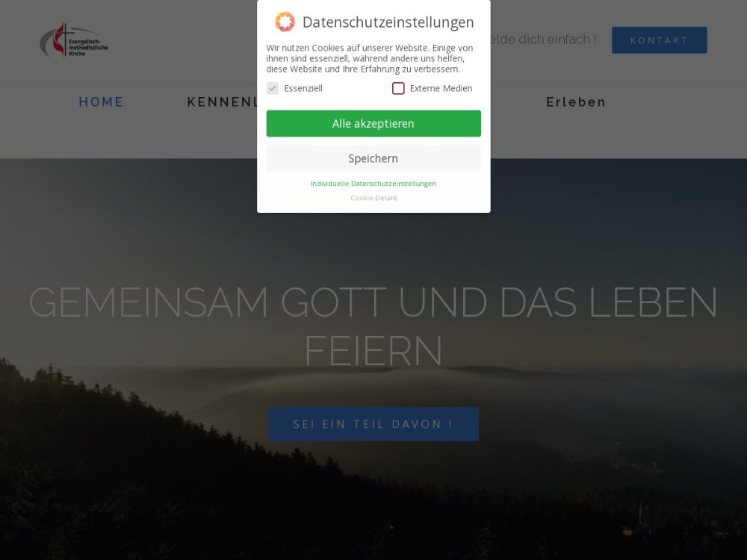Click the Evangelisch-methodistische Kirche logo
This screenshot has width=747, height=560.
click(x=74, y=41)
